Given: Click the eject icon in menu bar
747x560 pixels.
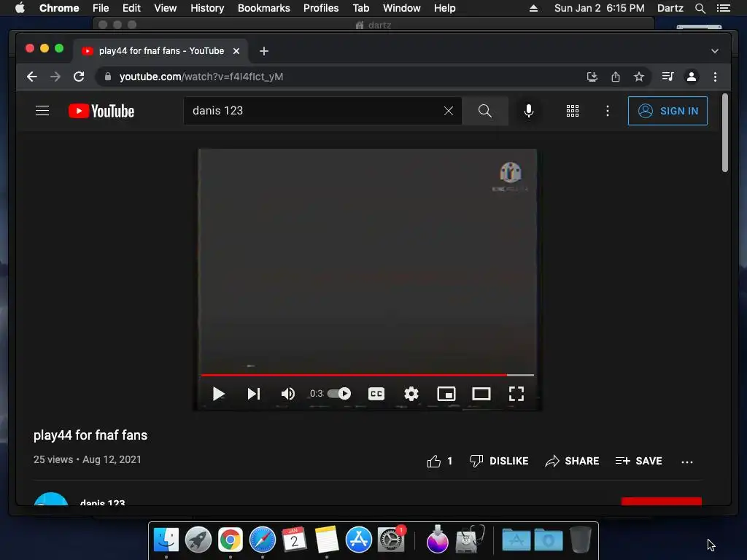Looking at the screenshot, I should click(533, 8).
